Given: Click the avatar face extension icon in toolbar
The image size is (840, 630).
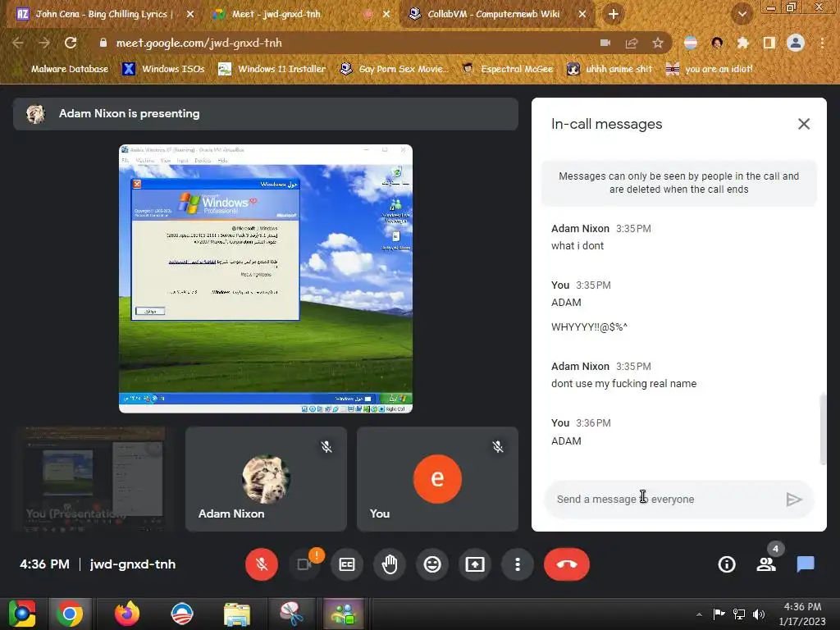Looking at the screenshot, I should coord(717,43).
